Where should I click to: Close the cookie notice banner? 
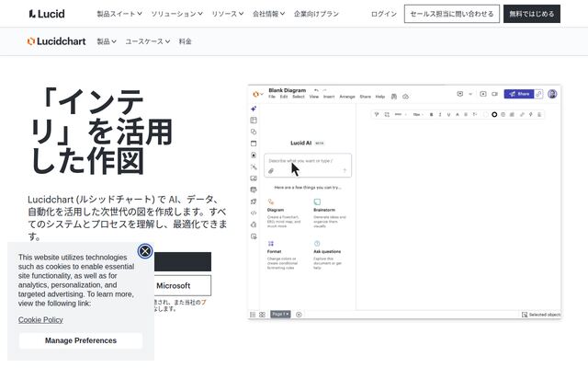(x=145, y=251)
